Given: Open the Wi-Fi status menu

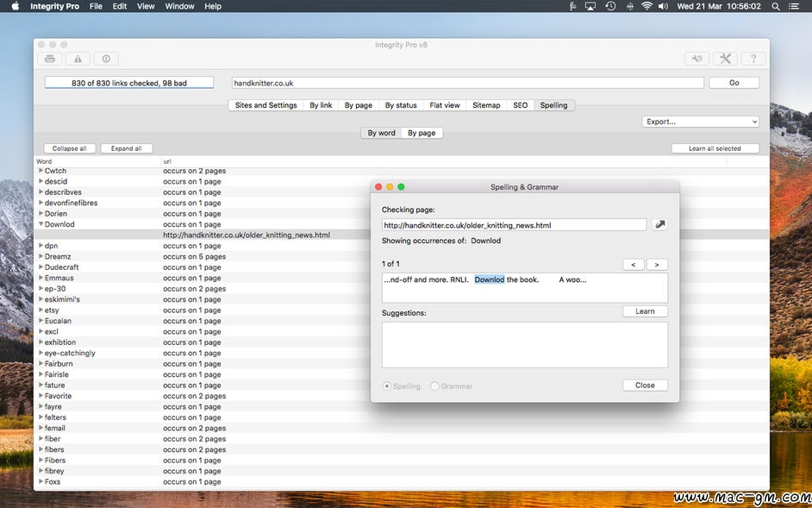Looking at the screenshot, I should [646, 6].
